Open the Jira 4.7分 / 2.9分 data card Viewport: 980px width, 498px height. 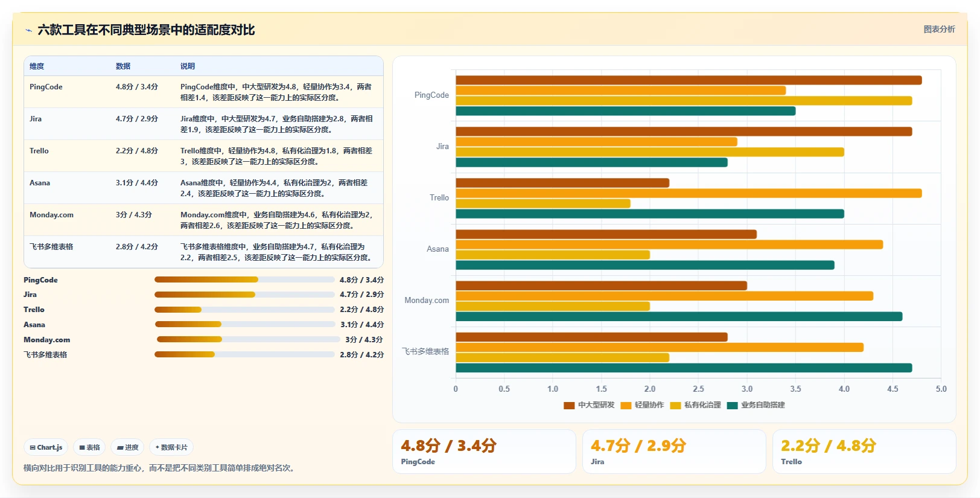(x=674, y=452)
